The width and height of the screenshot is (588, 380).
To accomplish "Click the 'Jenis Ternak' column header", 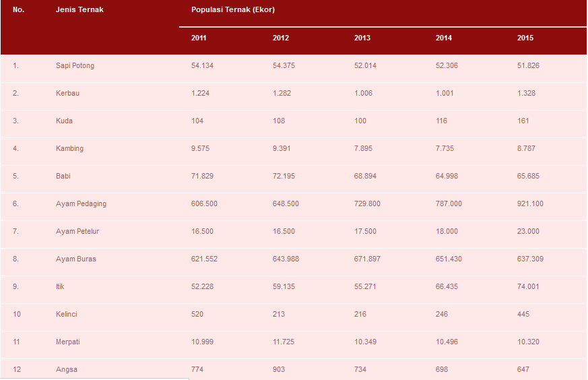I will [x=79, y=9].
